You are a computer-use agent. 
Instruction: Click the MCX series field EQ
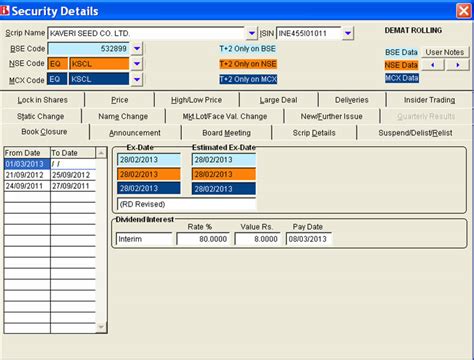[57, 79]
